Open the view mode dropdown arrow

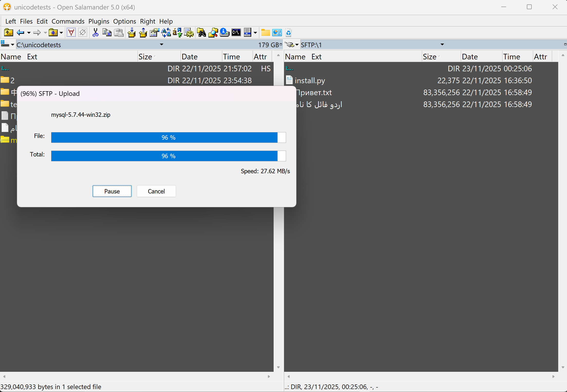pyautogui.click(x=255, y=32)
